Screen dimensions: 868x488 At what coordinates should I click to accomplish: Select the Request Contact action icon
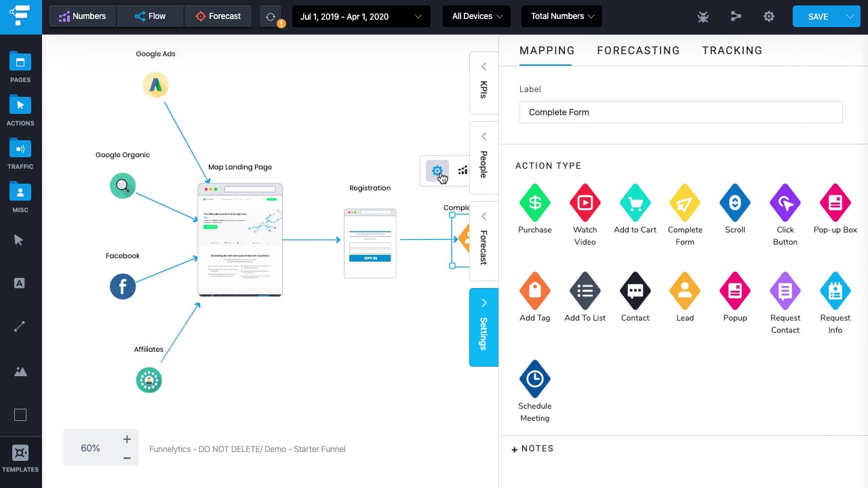785,290
